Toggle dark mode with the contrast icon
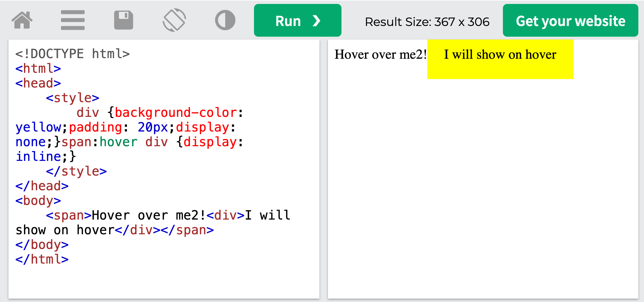This screenshot has height=302, width=644. coord(225,20)
